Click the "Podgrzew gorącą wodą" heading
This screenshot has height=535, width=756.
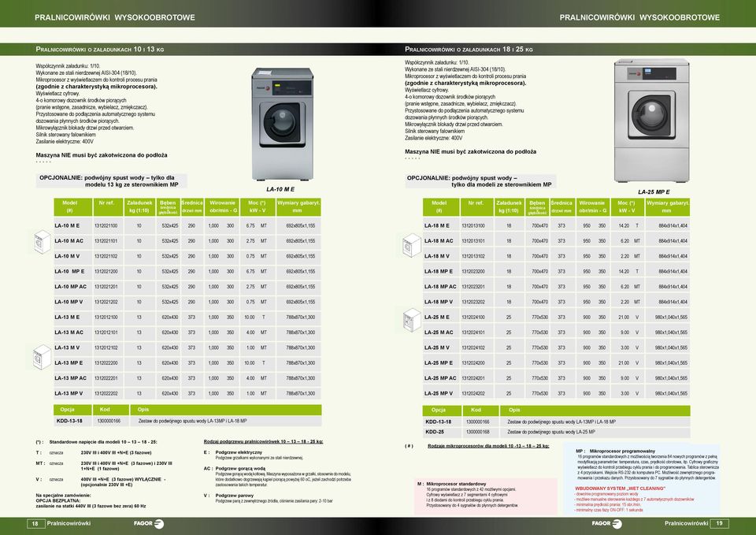click(240, 469)
